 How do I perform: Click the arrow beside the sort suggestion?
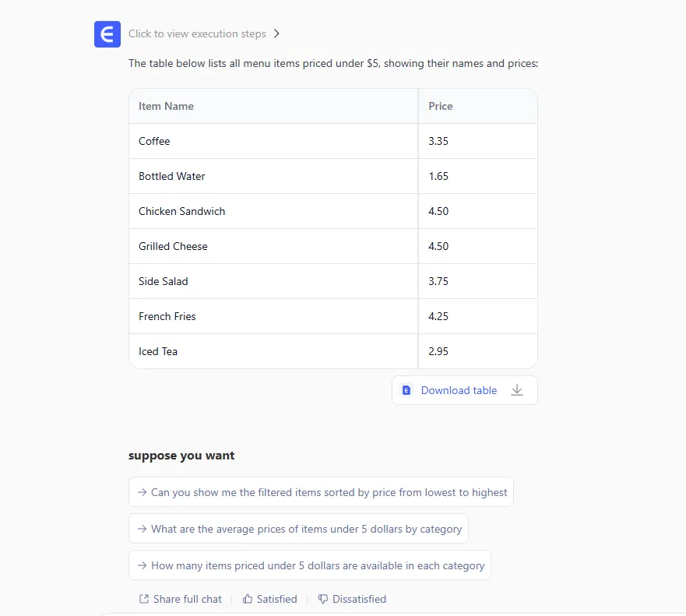142,492
